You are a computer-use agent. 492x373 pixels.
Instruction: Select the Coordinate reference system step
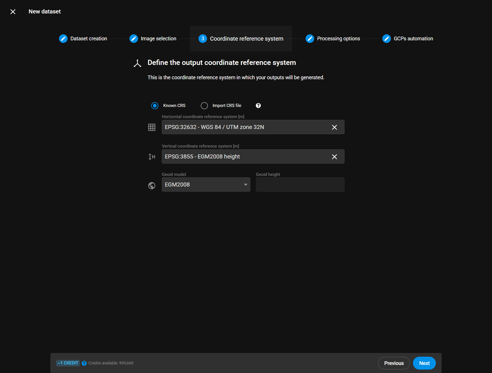[241, 39]
